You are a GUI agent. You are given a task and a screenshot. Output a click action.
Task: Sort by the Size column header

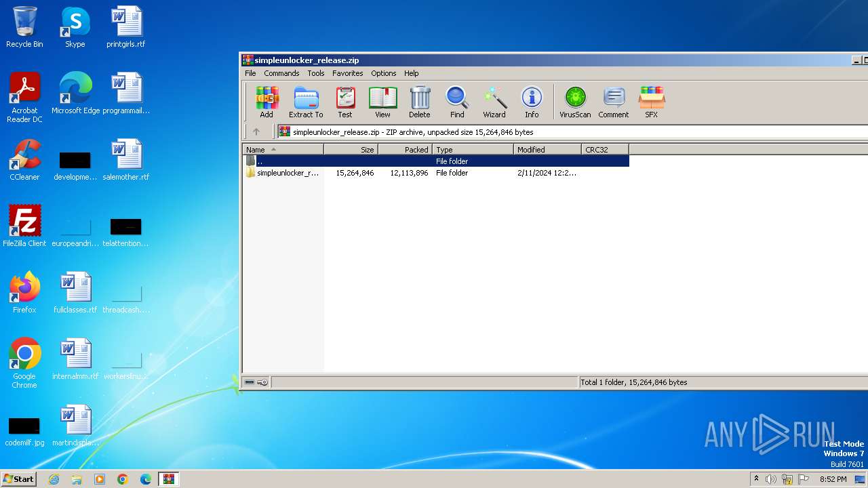351,150
